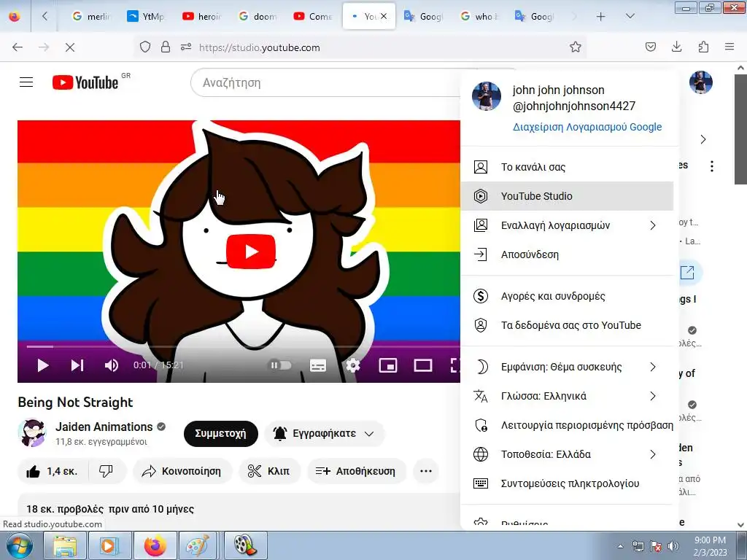This screenshot has width=747, height=560.
Task: Open the player settings gear
Action: [x=352, y=365]
